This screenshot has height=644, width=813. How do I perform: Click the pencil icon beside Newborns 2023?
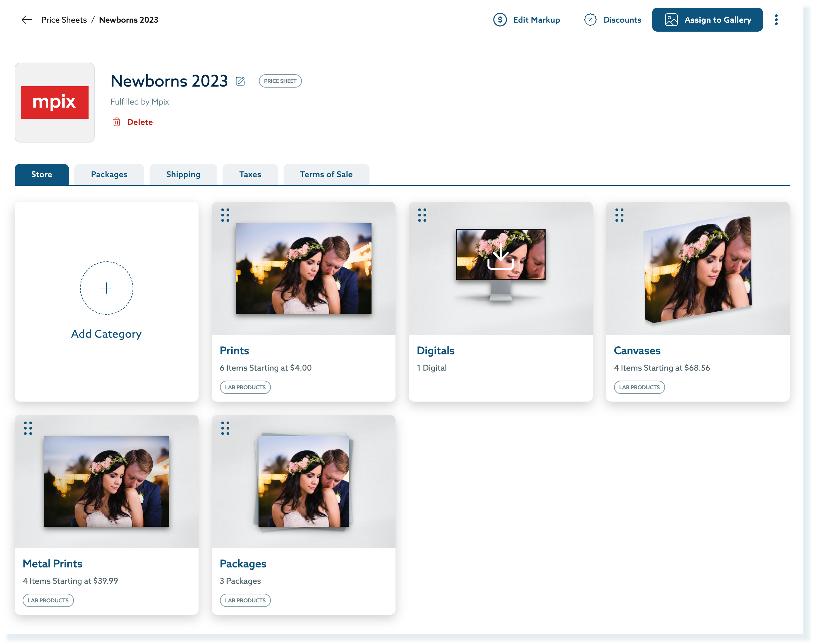tap(240, 81)
